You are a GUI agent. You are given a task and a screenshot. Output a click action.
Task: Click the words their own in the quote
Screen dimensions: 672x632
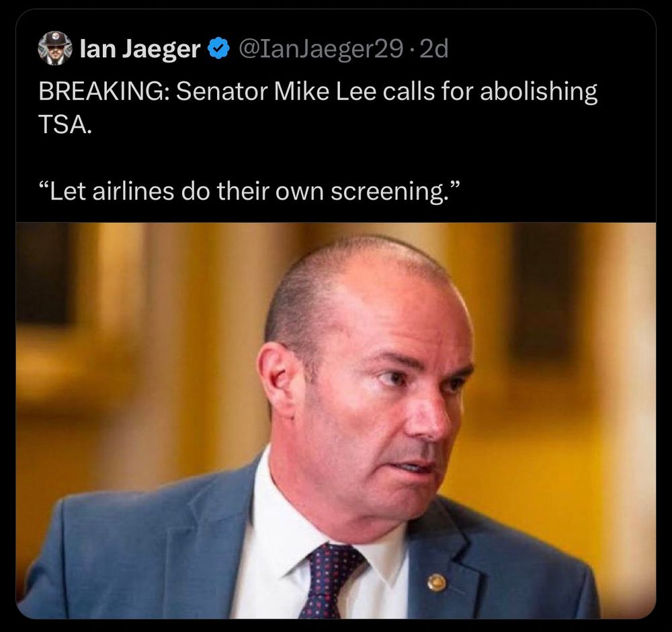tap(269, 191)
